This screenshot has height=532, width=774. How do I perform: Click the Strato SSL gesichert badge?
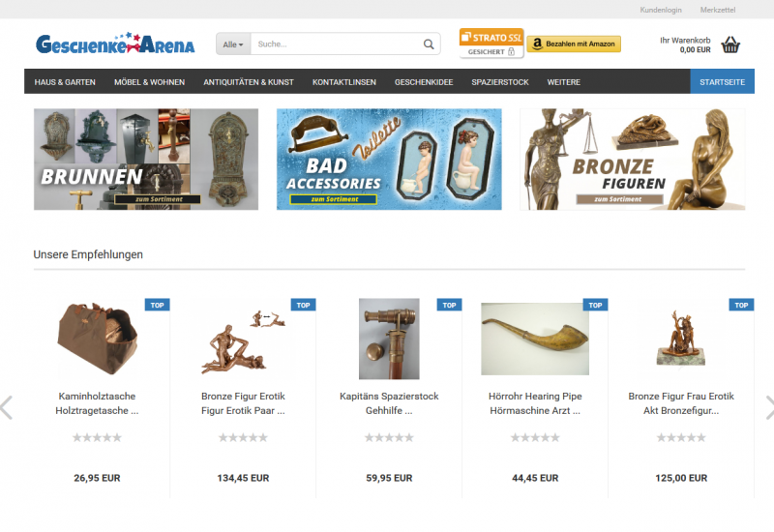(491, 44)
